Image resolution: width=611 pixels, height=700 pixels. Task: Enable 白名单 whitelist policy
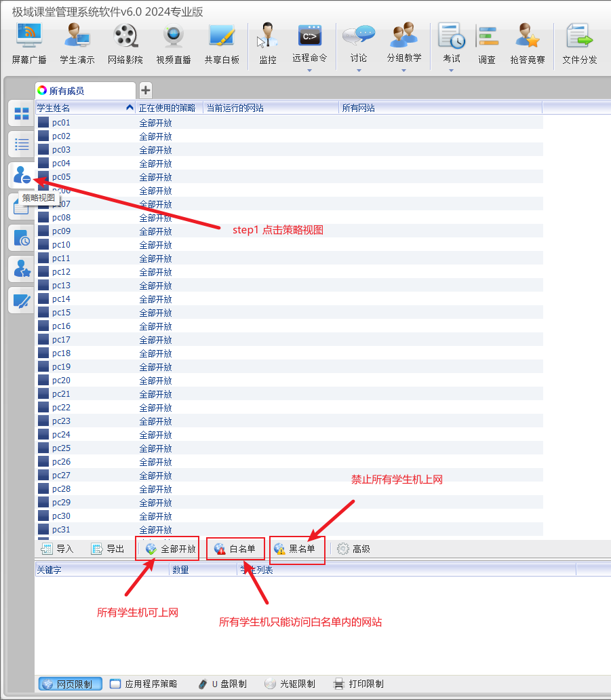(235, 549)
